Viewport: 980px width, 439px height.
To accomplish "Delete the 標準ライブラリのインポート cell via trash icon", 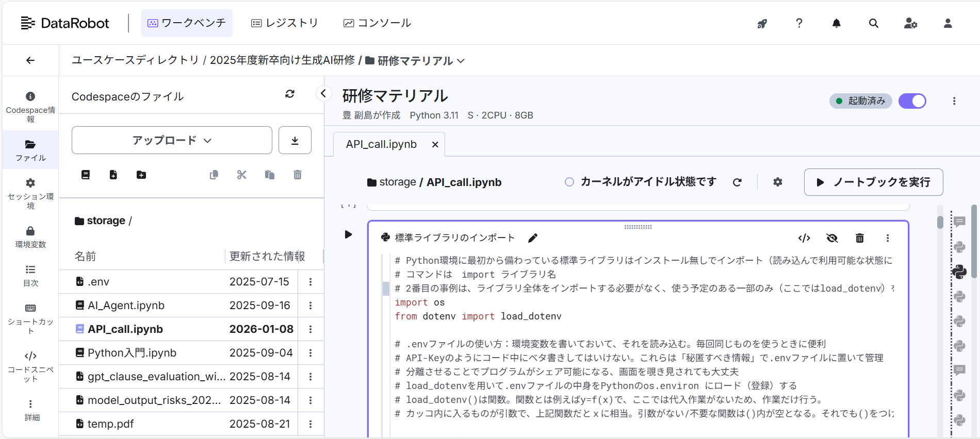I will [x=860, y=238].
